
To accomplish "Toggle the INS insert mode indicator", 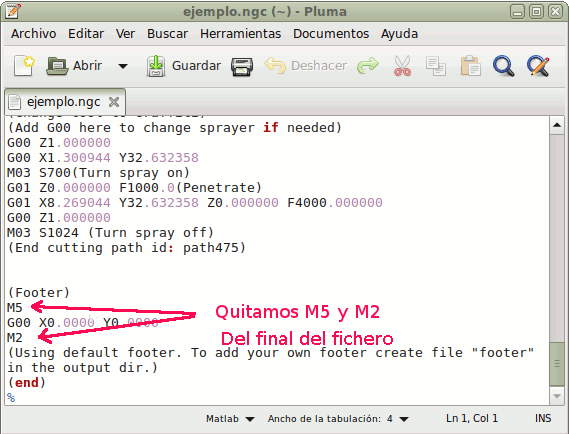I will tap(543, 418).
